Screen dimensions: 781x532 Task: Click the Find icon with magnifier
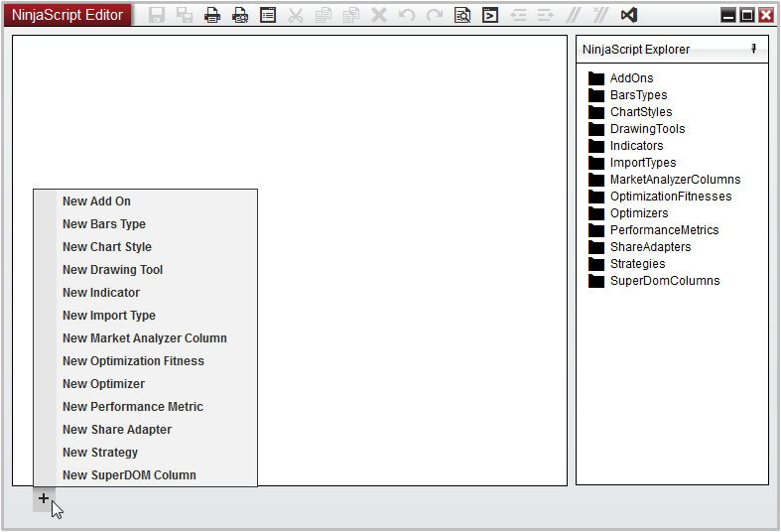(462, 15)
